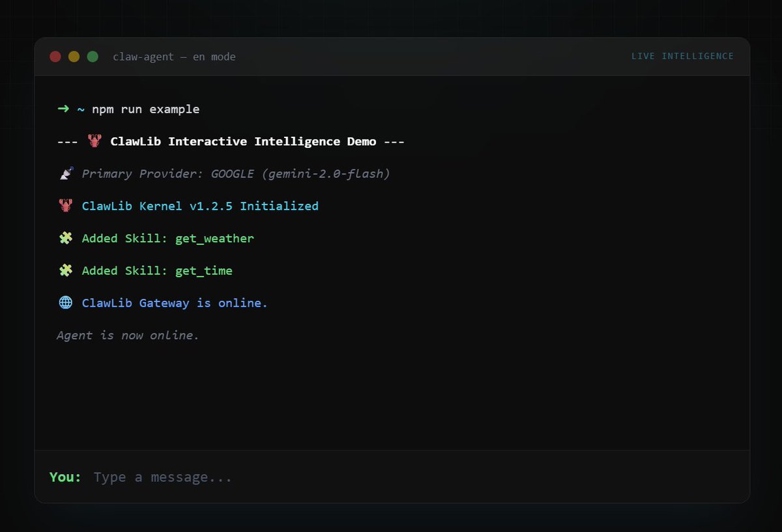Click 'ClawLib Gateway is online.' line
Image resolution: width=782 pixels, height=532 pixels.
(x=175, y=303)
